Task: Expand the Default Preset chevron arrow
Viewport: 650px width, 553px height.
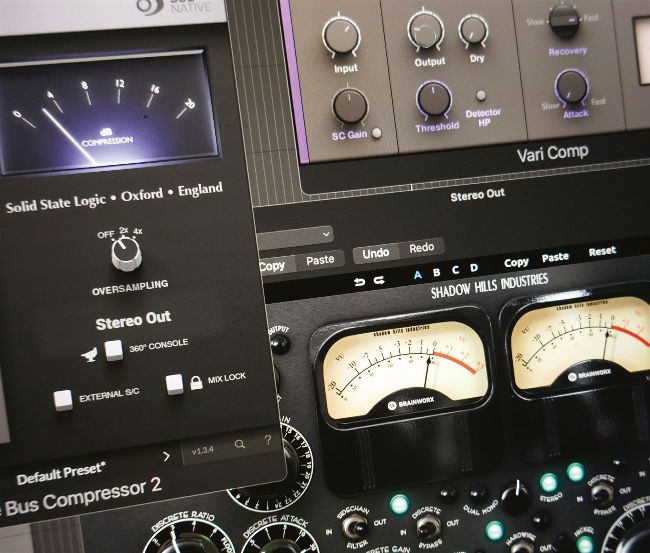Action: click(x=166, y=456)
